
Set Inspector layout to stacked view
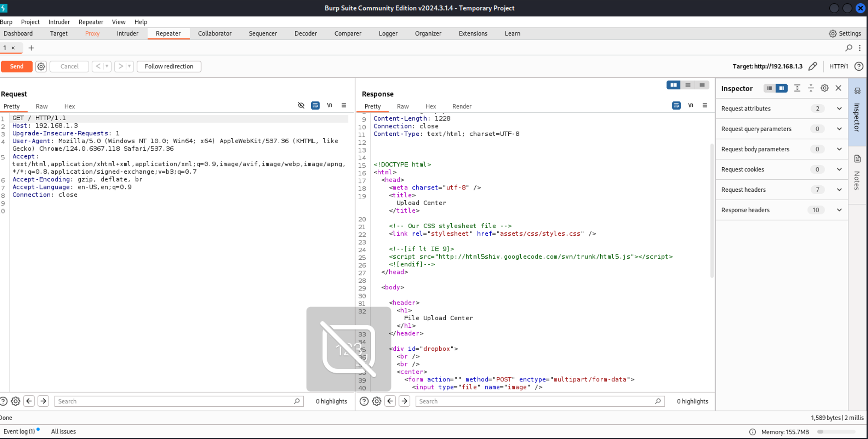click(x=769, y=88)
